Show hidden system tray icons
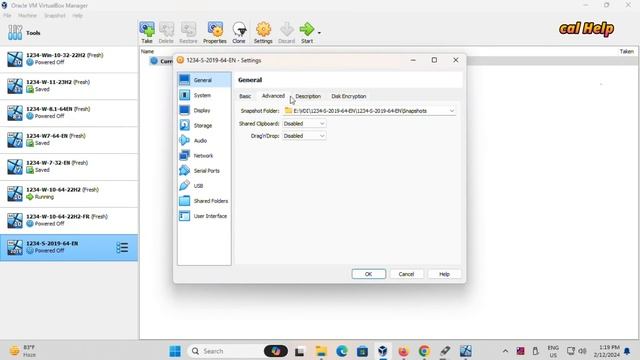Viewport: 640px width, 360px height. pos(505,351)
